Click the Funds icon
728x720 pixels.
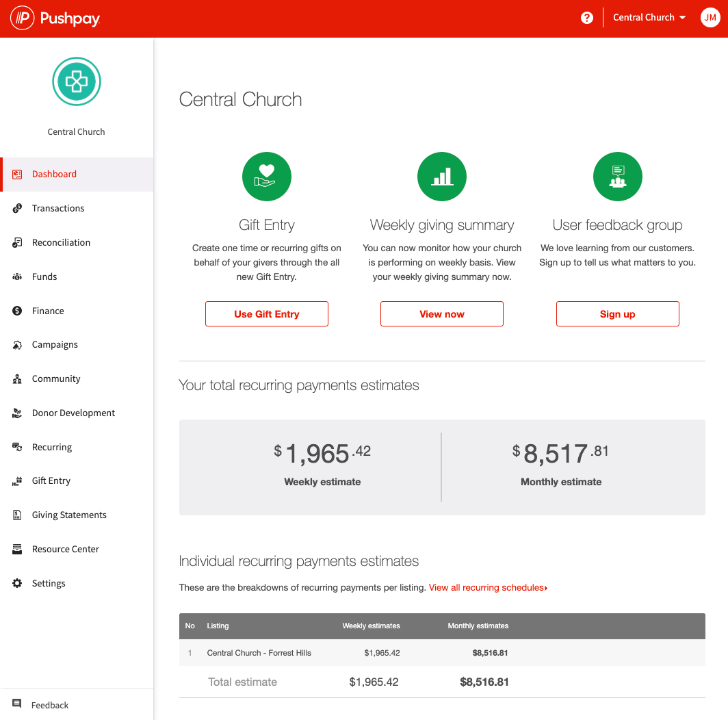click(x=16, y=277)
